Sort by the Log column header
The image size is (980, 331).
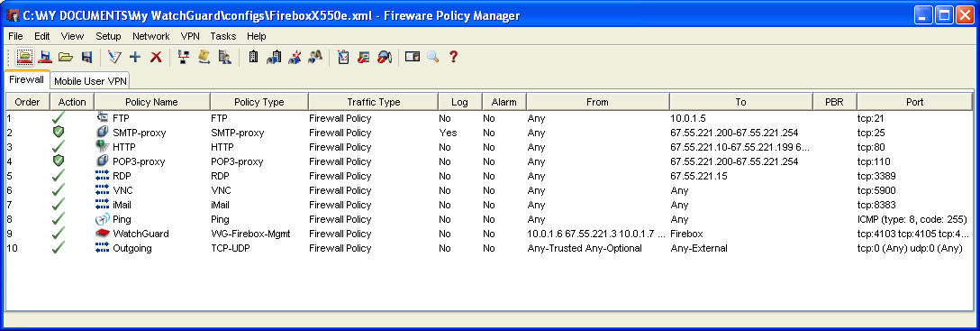[460, 102]
